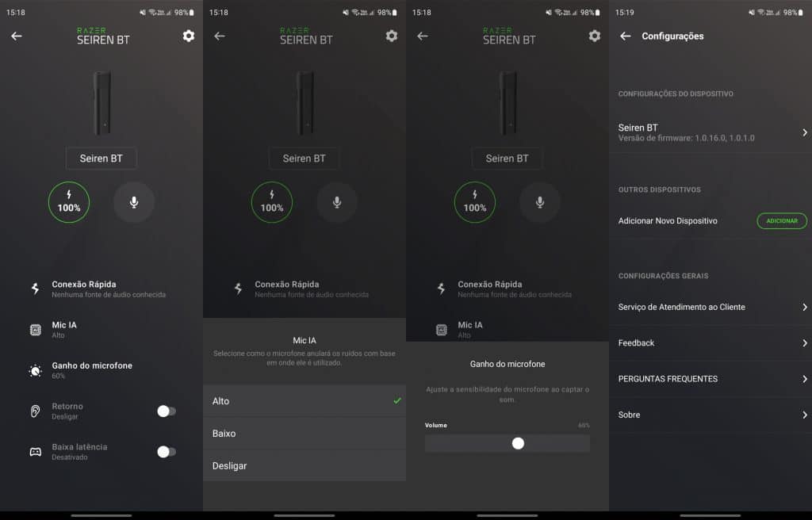
Task: Tap Adicionar Novo Dispositivo label
Action: (x=668, y=220)
